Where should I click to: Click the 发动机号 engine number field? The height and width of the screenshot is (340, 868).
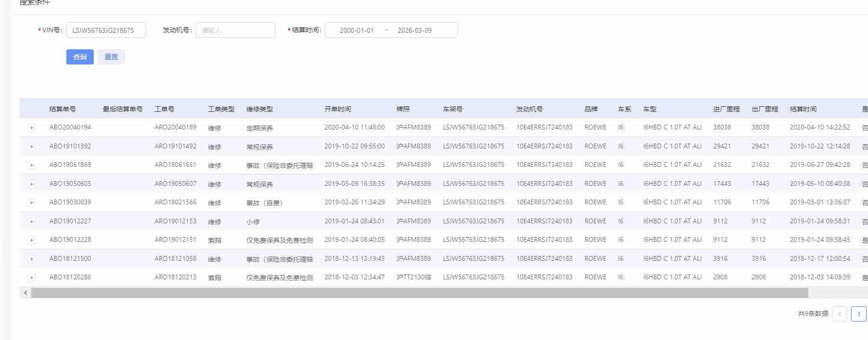pyautogui.click(x=235, y=30)
